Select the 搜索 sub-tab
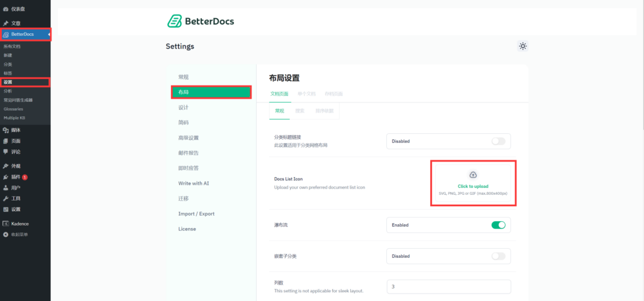This screenshot has height=301, width=644. 300,111
